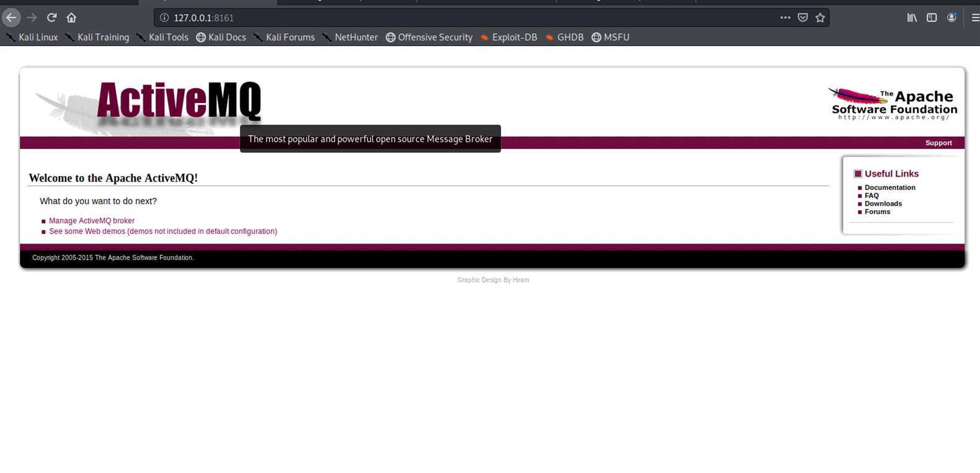Open the FAQ useful link
Image resolution: width=980 pixels, height=473 pixels.
click(x=872, y=195)
